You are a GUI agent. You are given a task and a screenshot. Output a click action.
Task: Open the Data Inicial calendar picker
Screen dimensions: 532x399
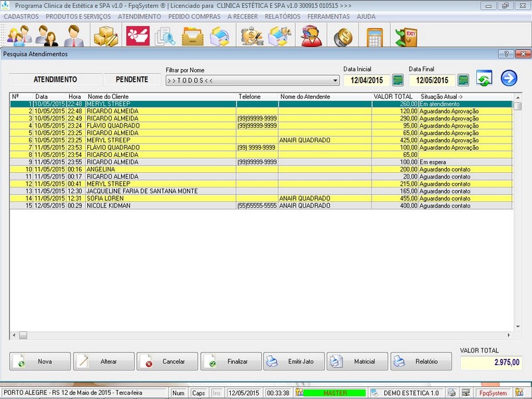point(398,80)
